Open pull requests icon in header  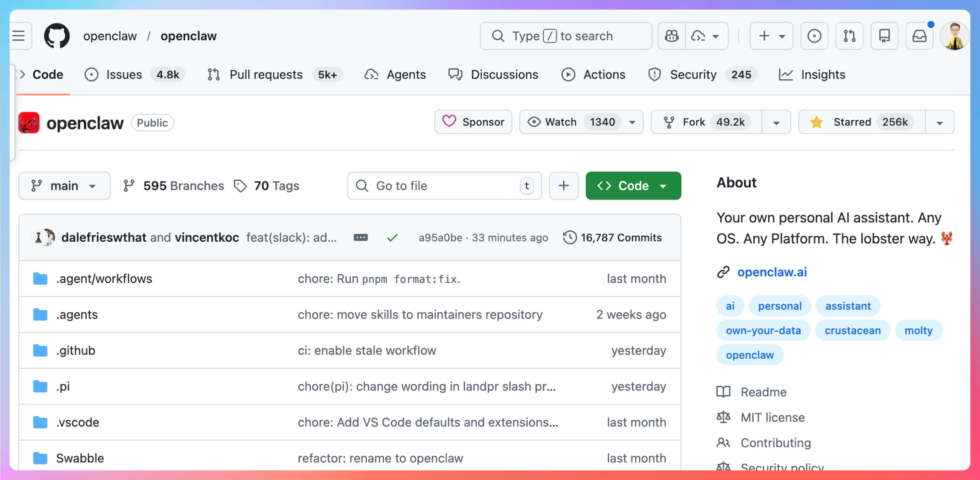coord(849,36)
